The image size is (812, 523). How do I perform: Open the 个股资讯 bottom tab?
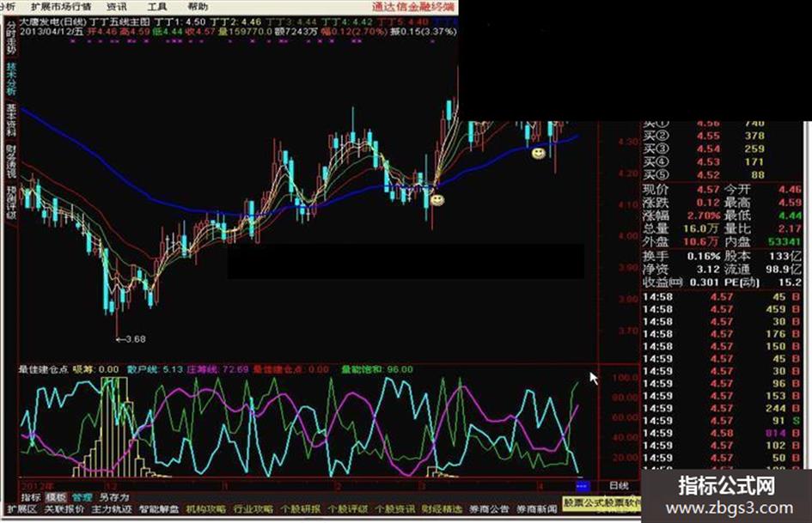[x=394, y=509]
